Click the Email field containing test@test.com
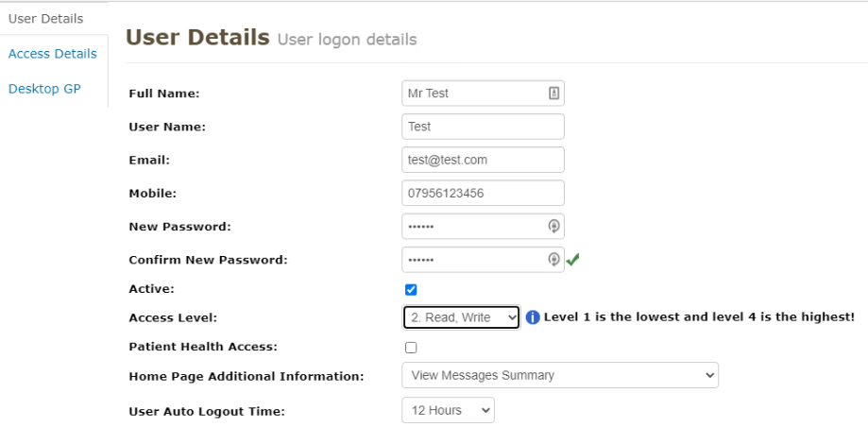868x427 pixels. pyautogui.click(x=483, y=160)
